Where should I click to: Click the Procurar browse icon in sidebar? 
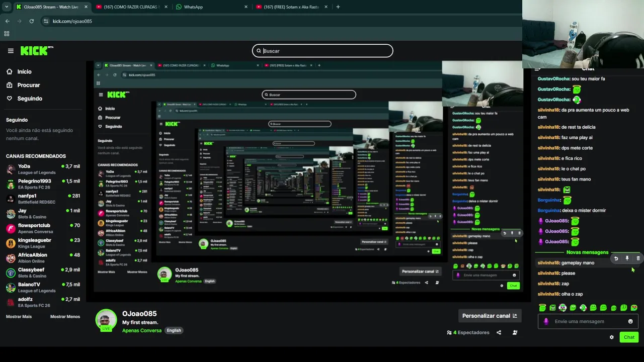(x=10, y=85)
